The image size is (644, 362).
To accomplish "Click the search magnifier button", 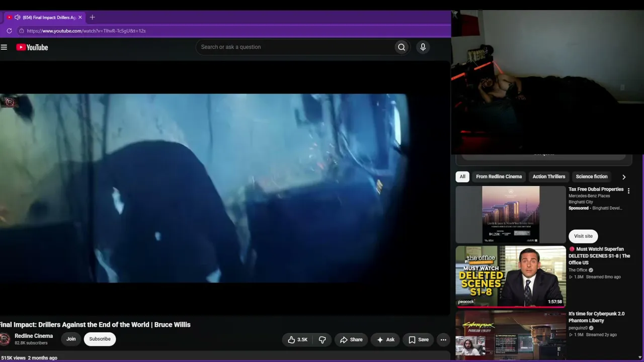I will tap(401, 47).
